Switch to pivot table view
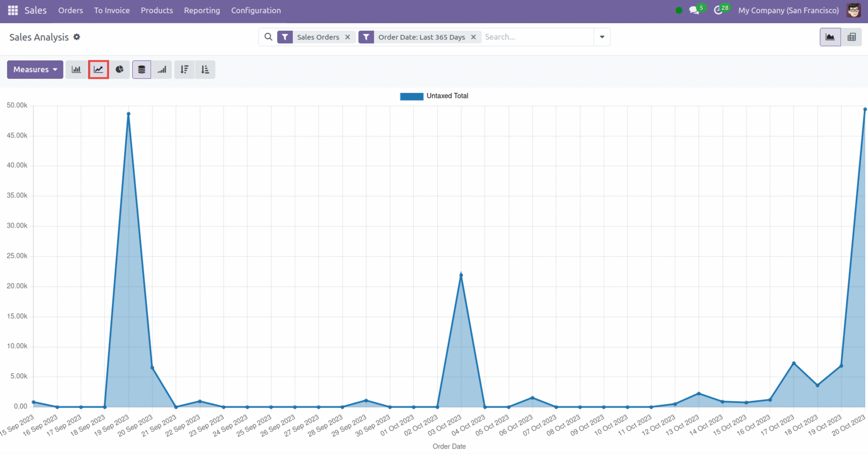The image size is (868, 454). (851, 37)
